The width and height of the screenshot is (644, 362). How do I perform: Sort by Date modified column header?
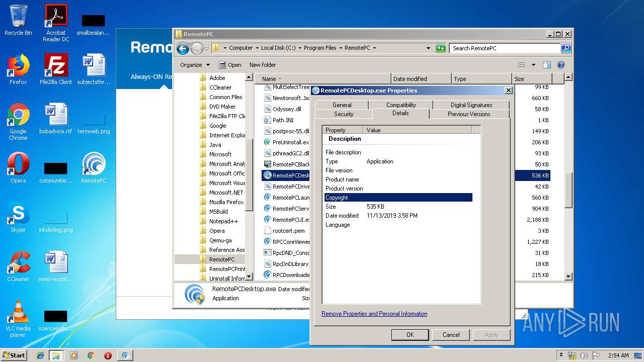pyautogui.click(x=421, y=79)
